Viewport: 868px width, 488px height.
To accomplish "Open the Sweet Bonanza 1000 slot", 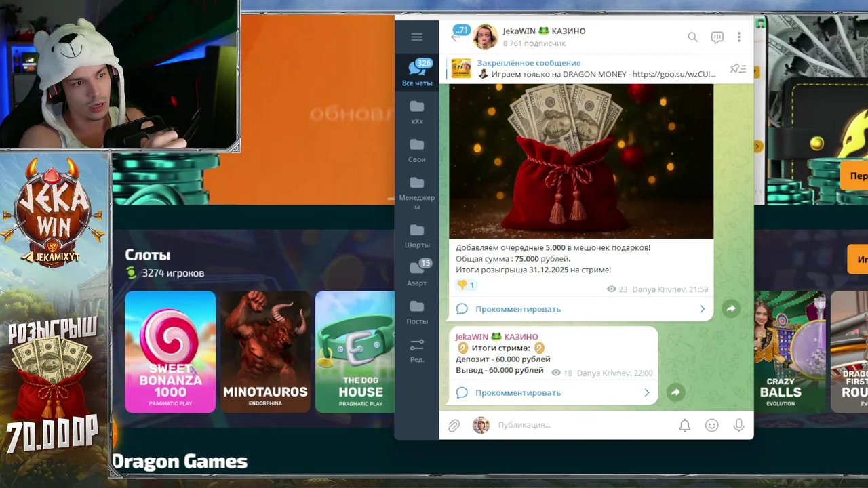I will point(170,352).
